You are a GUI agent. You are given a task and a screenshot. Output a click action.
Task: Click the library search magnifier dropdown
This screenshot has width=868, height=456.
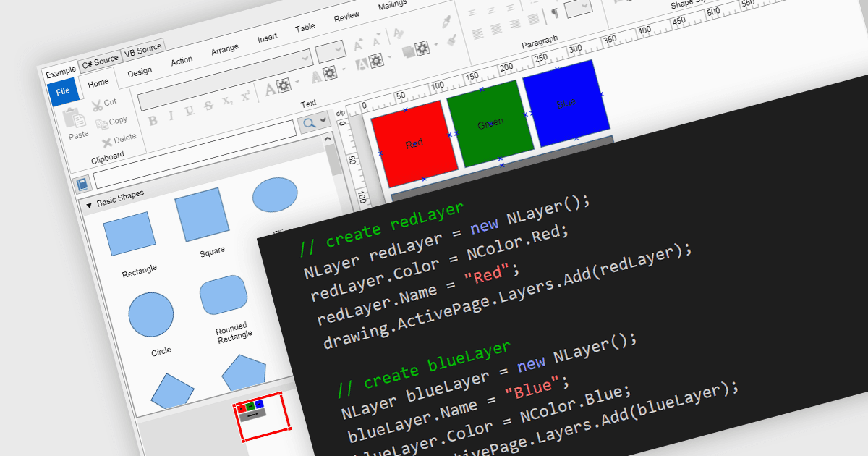click(x=314, y=122)
